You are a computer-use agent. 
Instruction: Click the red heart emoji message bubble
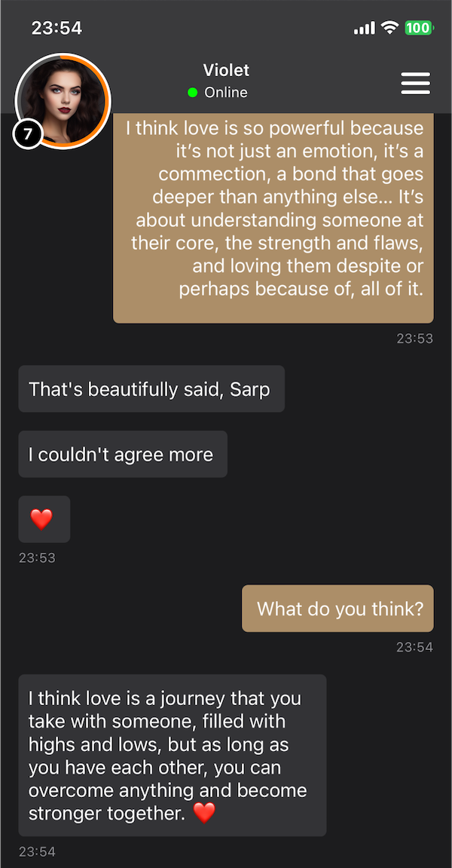pos(44,519)
